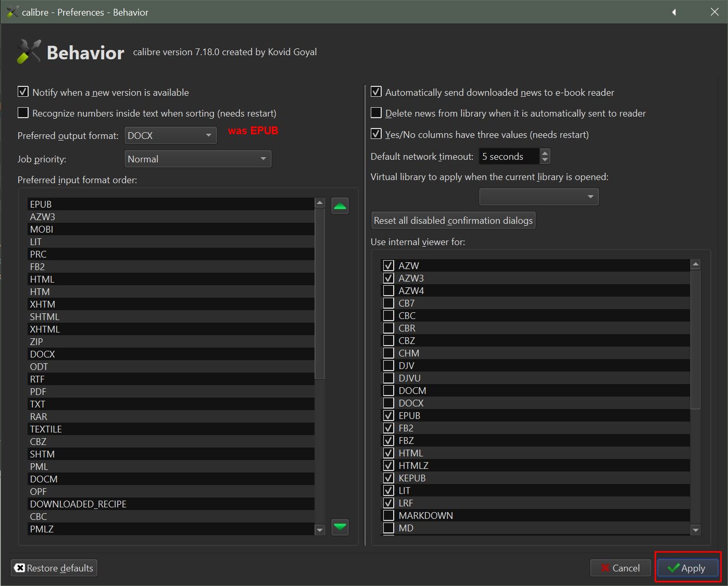The width and height of the screenshot is (728, 586).
Task: Check MARKDOWN internal viewer checkbox
Action: [388, 515]
